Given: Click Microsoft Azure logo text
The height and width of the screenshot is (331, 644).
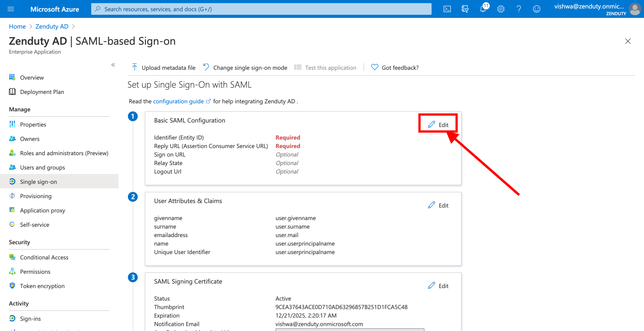Looking at the screenshot, I should pos(55,9).
